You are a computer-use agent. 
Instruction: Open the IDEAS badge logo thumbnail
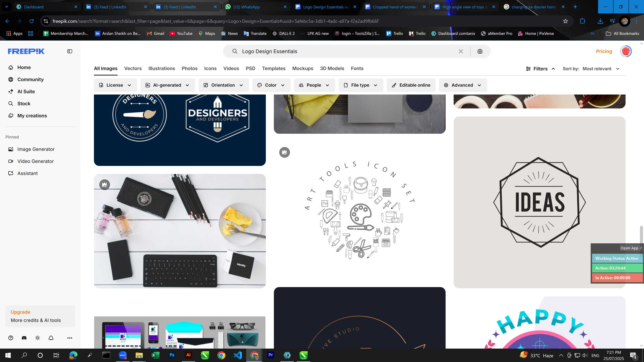(540, 202)
